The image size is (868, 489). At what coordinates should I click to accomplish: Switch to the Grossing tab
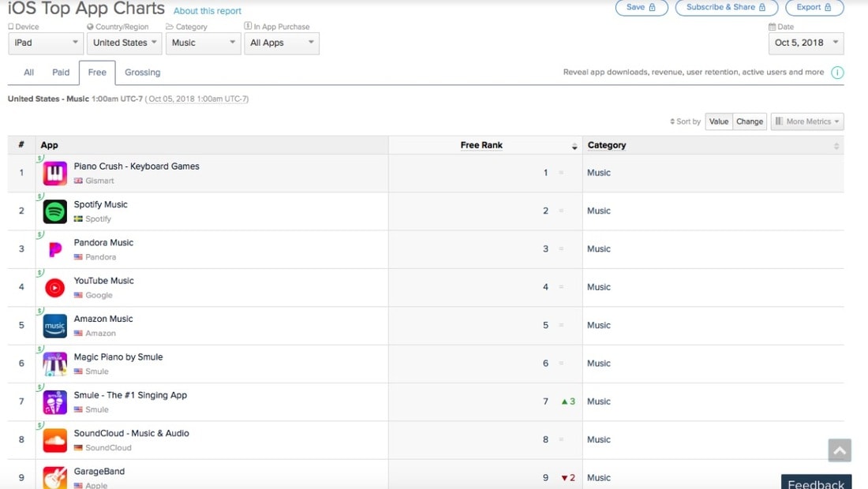click(142, 73)
